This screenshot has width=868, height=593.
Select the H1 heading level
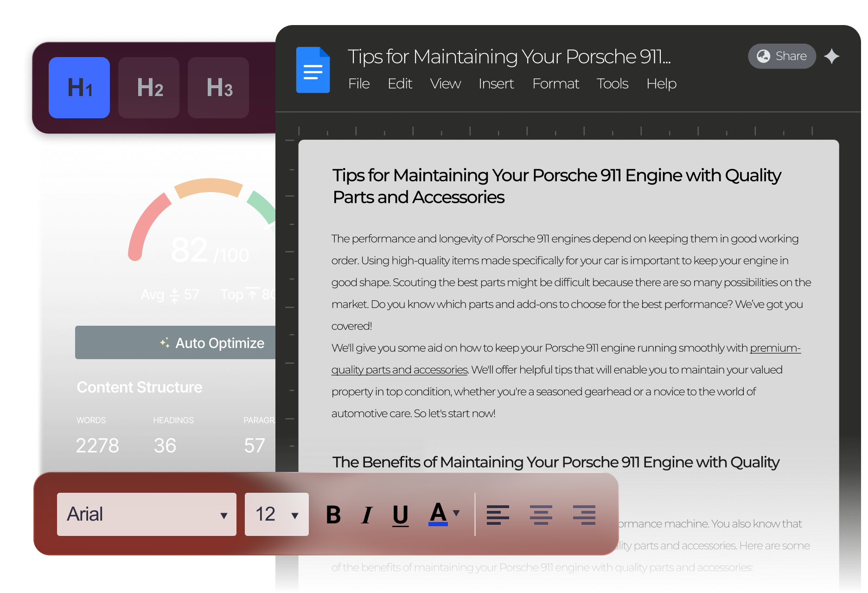pyautogui.click(x=79, y=88)
